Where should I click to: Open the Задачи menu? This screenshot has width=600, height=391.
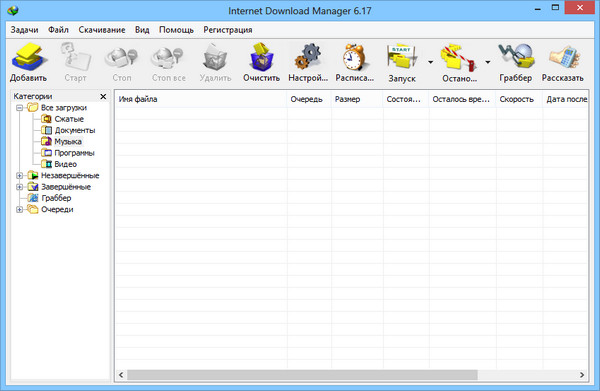tap(24, 30)
